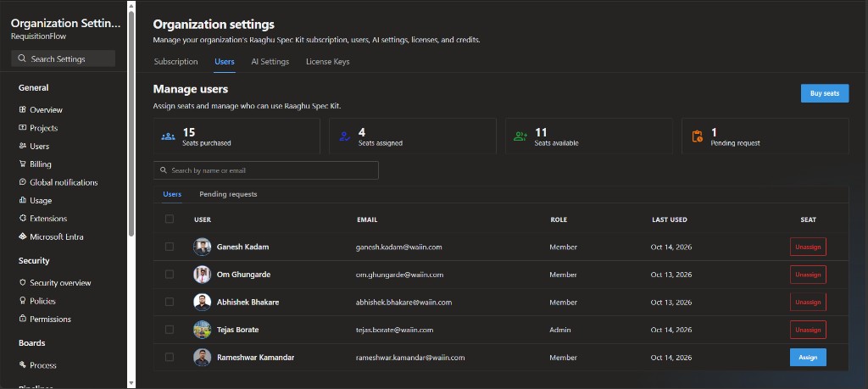Unassign the seat for Tejas Borate
The width and height of the screenshot is (868, 389).
click(808, 330)
